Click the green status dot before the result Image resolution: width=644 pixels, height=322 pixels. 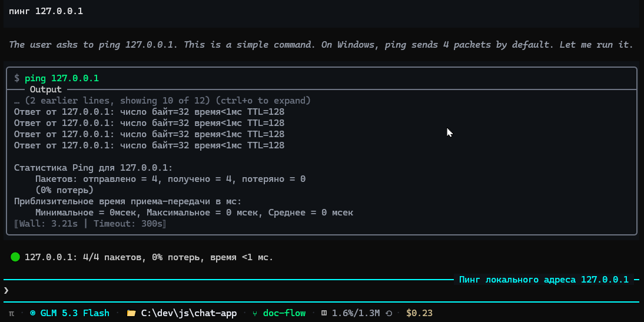[15, 257]
